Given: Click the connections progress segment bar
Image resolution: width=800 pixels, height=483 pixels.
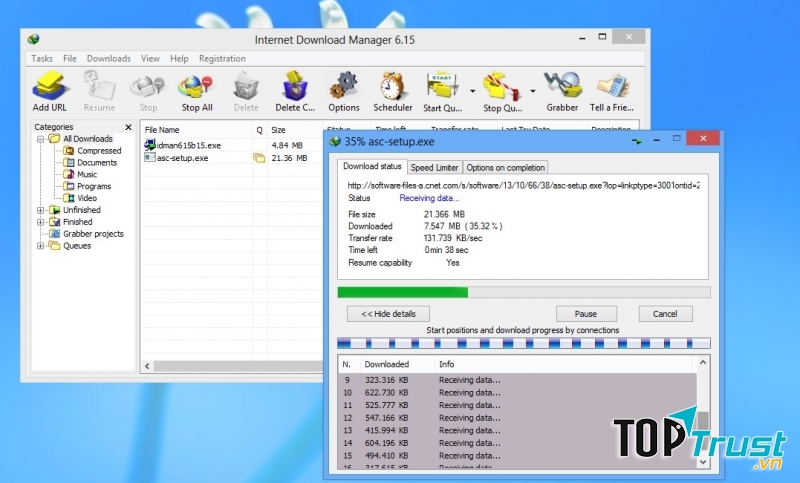Looking at the screenshot, I should point(523,343).
